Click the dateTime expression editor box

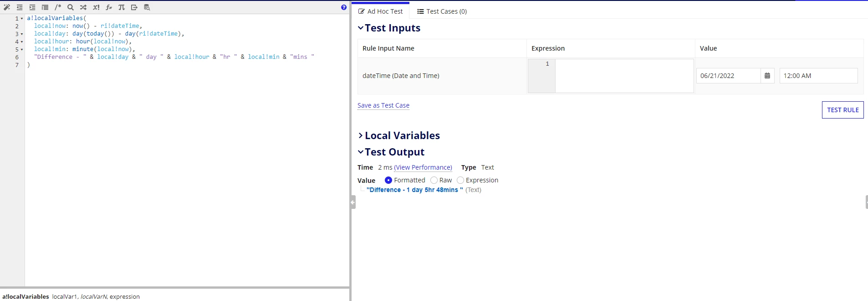(624, 76)
